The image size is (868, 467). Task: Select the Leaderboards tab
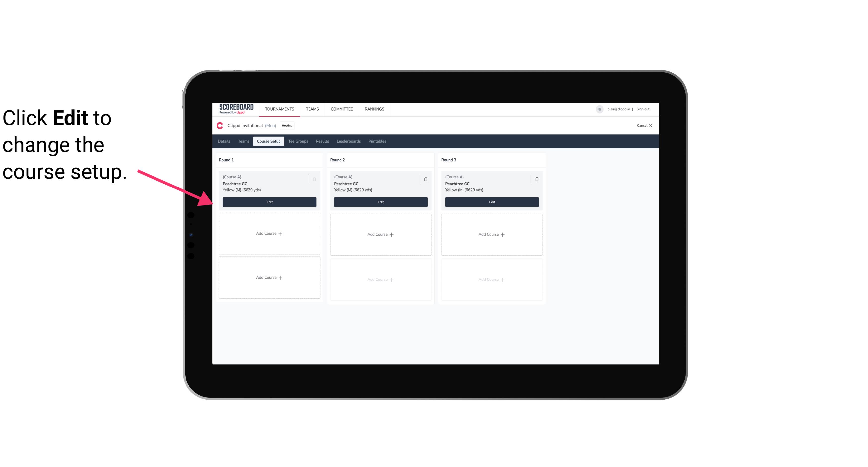click(349, 141)
